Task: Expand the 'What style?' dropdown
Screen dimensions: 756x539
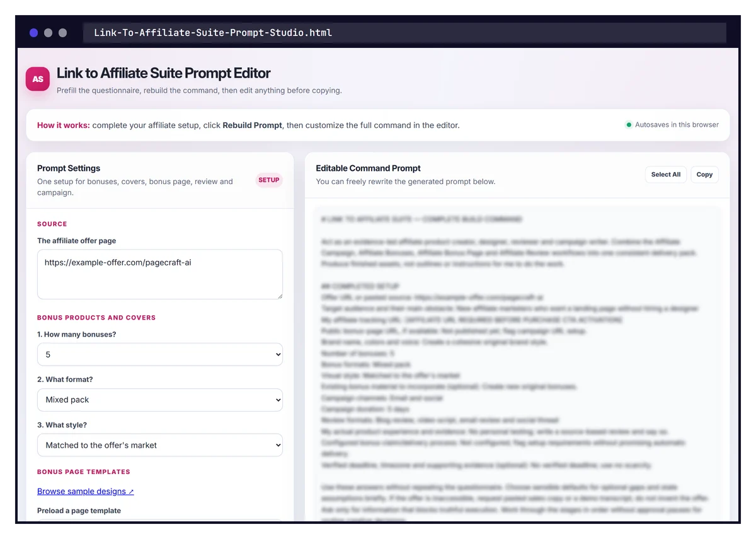Action: pos(160,445)
